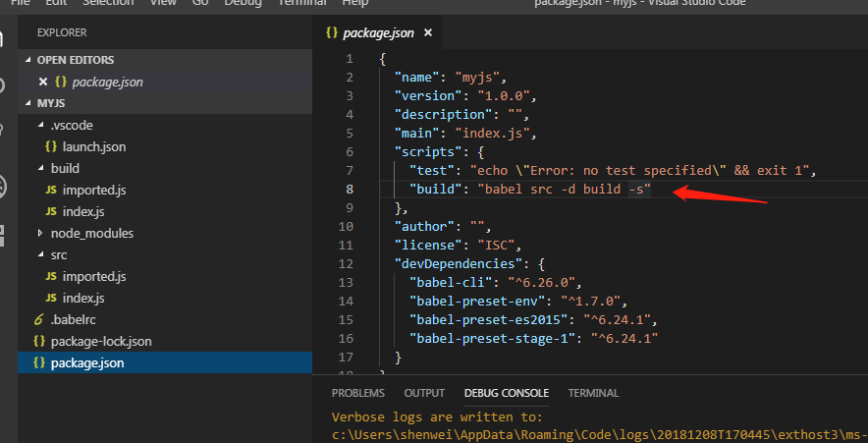The height and width of the screenshot is (443, 868).
Task: Open index.js in the build folder
Action: tap(165, 211)
